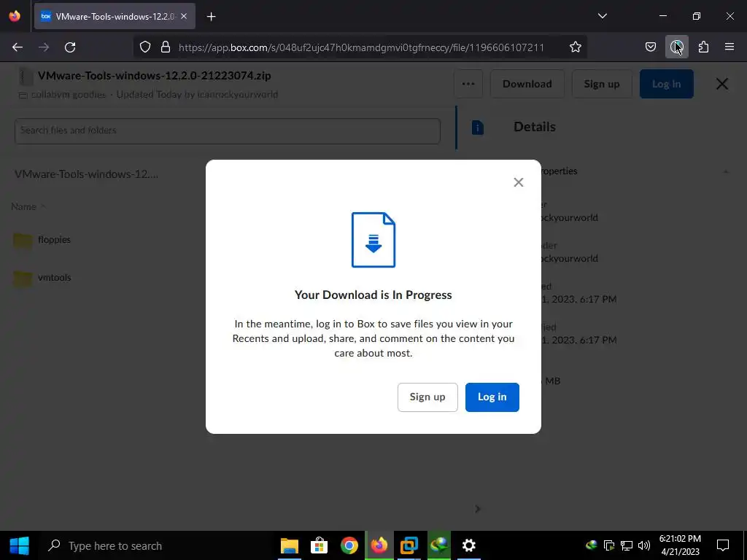Click the VMware-Tools-windows-12.2.0 zip file title
The width and height of the screenshot is (747, 560).
(155, 76)
